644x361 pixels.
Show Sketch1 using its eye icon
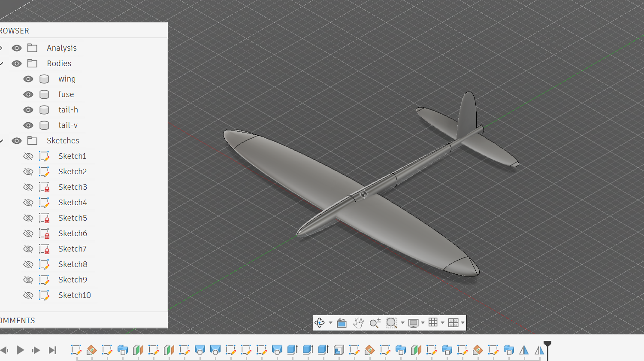(x=28, y=156)
